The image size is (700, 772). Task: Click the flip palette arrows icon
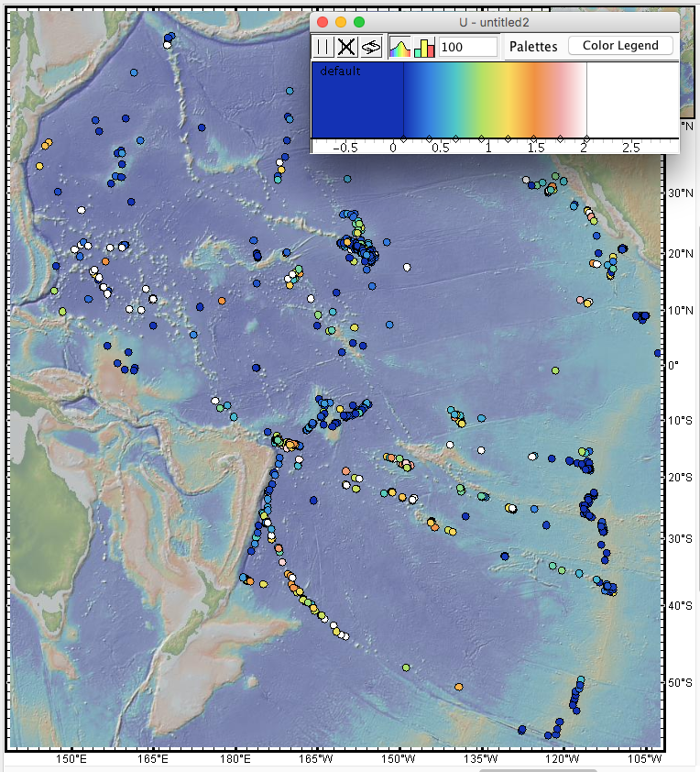tap(371, 48)
